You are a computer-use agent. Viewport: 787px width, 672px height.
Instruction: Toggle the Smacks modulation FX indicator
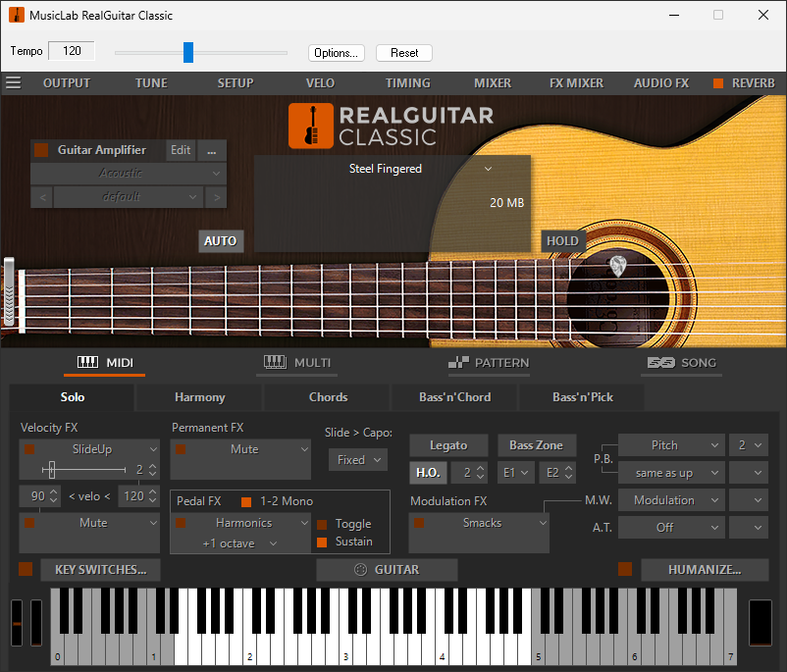(419, 523)
